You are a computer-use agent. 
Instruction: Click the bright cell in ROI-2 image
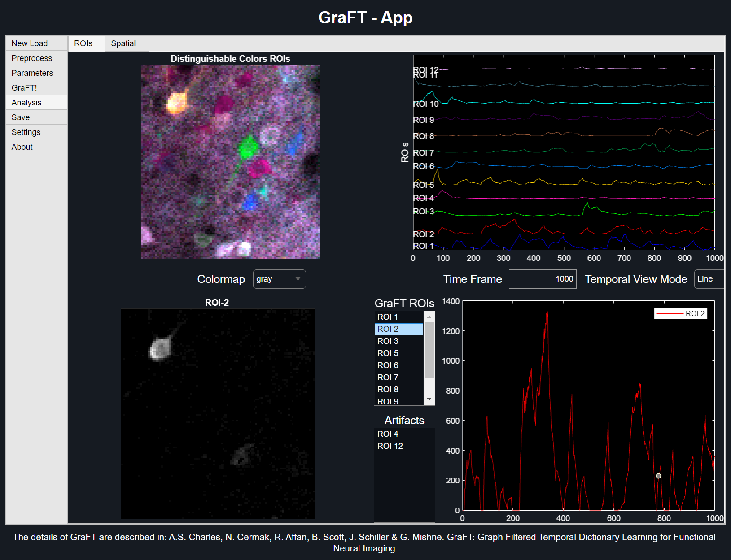pyautogui.click(x=159, y=349)
